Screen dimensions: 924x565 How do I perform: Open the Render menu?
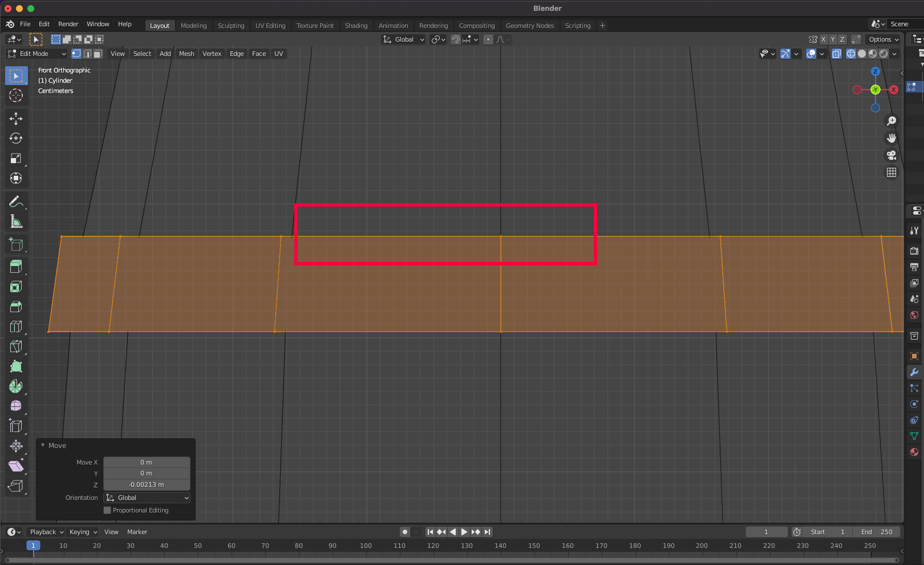coord(68,24)
